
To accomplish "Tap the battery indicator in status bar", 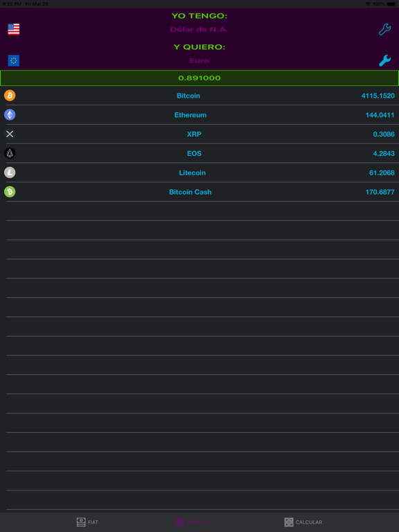I will coord(391,4).
